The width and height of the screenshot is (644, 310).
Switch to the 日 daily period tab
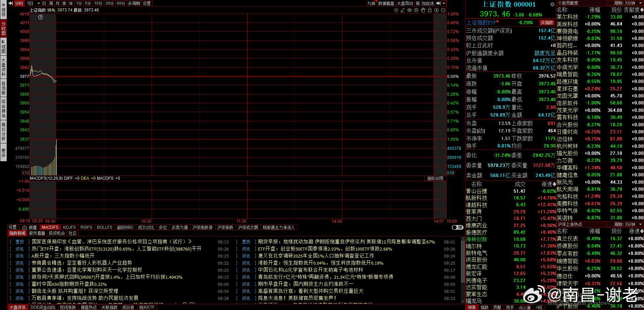44,3
